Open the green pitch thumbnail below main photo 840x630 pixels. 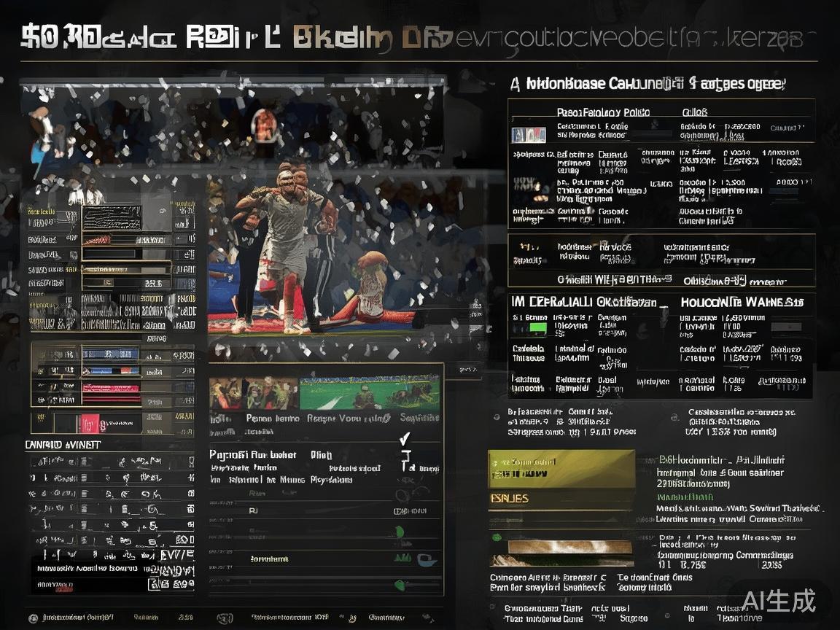(x=369, y=394)
